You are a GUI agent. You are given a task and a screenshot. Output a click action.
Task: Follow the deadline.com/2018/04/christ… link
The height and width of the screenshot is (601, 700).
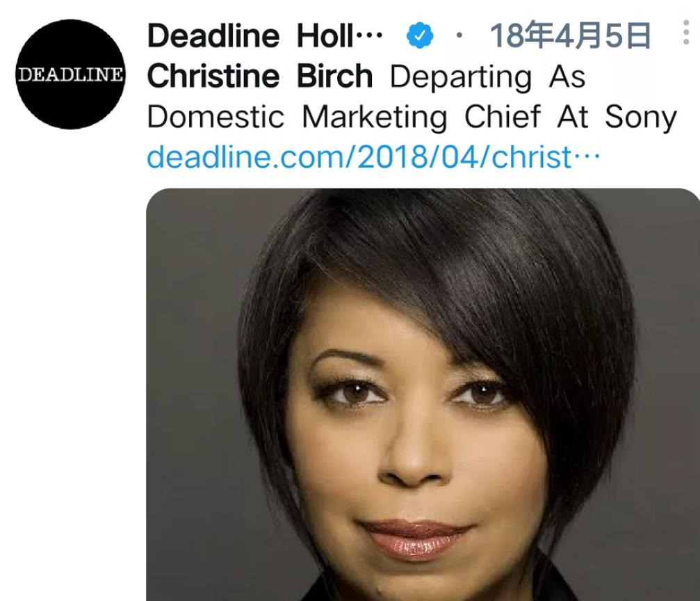374,157
